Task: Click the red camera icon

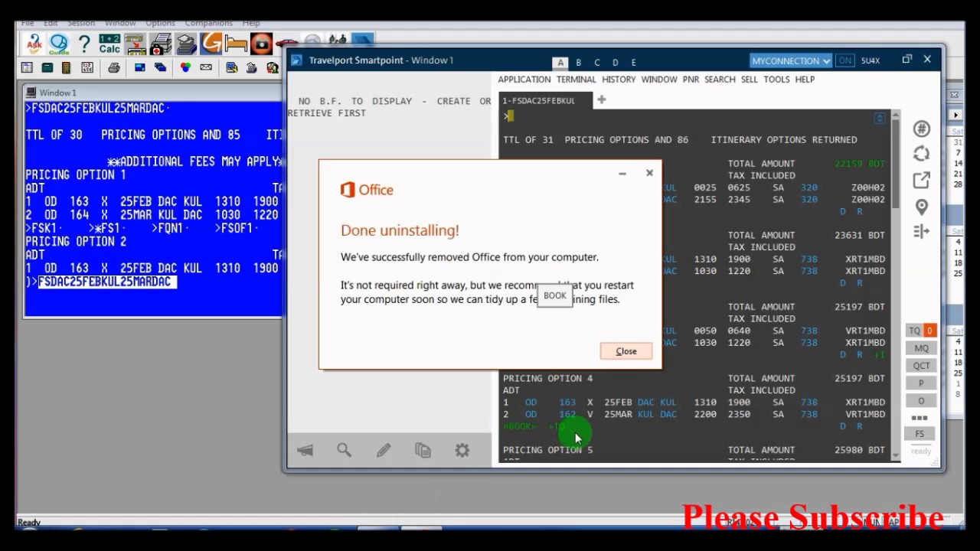Action: [261, 44]
